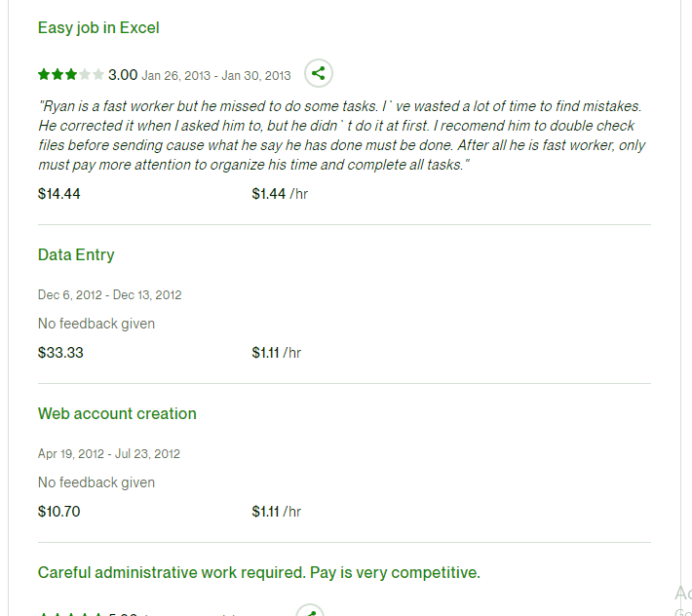Click No feedback given under Web account creation
Viewport: 692px width, 616px height.
(x=96, y=482)
